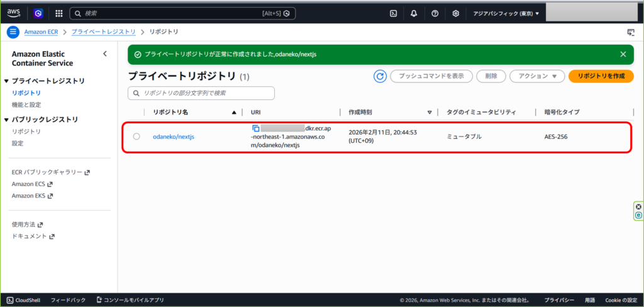Collapse the パブリックレジストリ section in sidebar
The height and width of the screenshot is (307, 644).
[x=7, y=120]
